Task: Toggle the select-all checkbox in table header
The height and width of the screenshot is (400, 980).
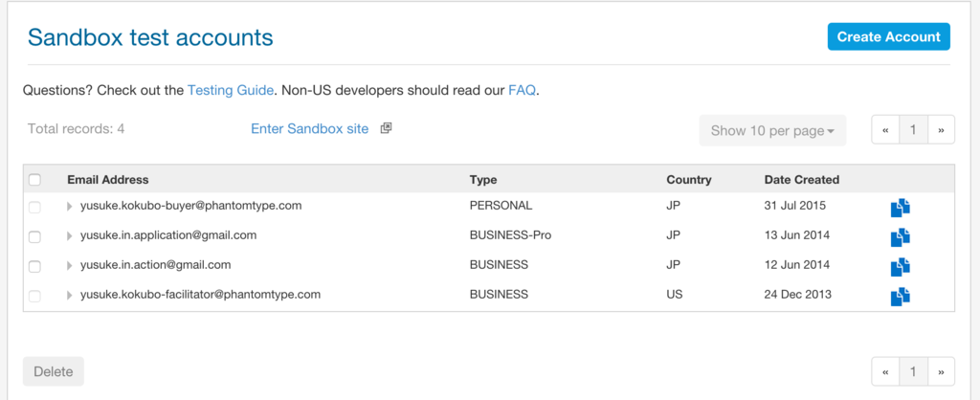Action: coord(35,180)
